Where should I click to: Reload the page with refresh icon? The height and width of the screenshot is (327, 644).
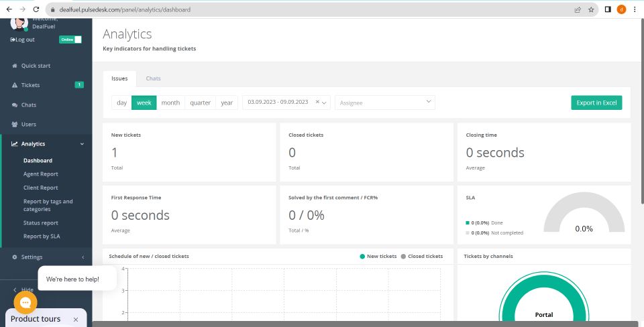[x=36, y=9]
